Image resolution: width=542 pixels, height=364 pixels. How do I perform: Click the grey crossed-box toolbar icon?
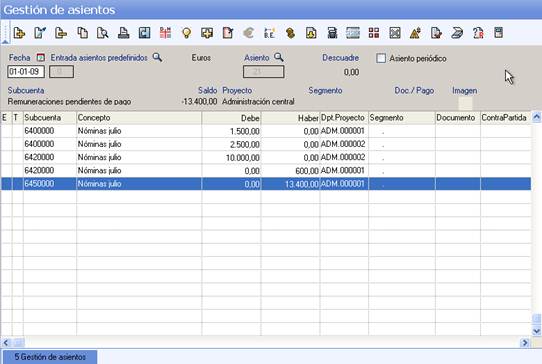pyautogui.click(x=395, y=33)
